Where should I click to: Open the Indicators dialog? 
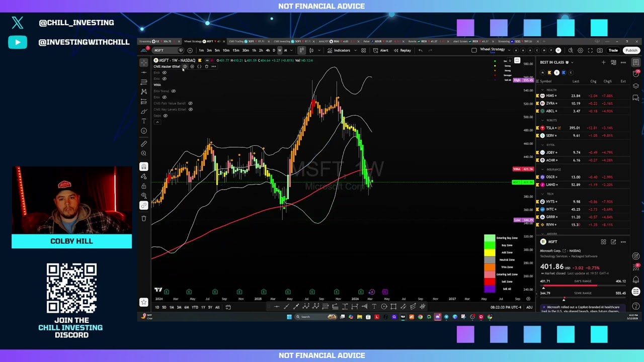pyautogui.click(x=339, y=50)
